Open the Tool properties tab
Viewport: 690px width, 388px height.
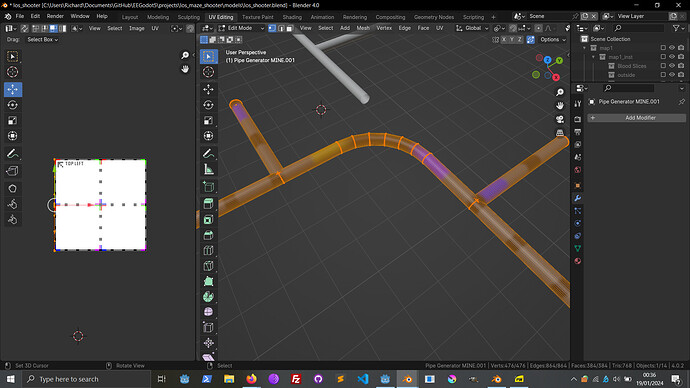(578, 104)
